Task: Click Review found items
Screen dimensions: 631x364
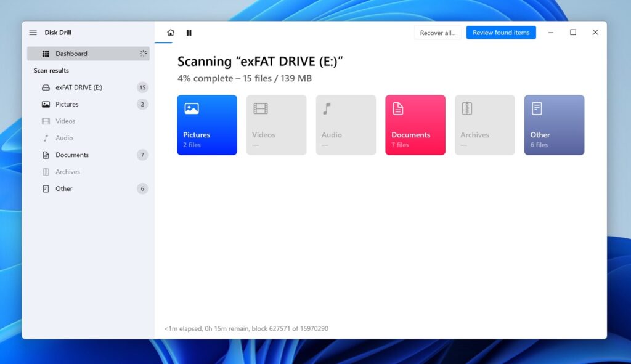Action: coord(501,33)
